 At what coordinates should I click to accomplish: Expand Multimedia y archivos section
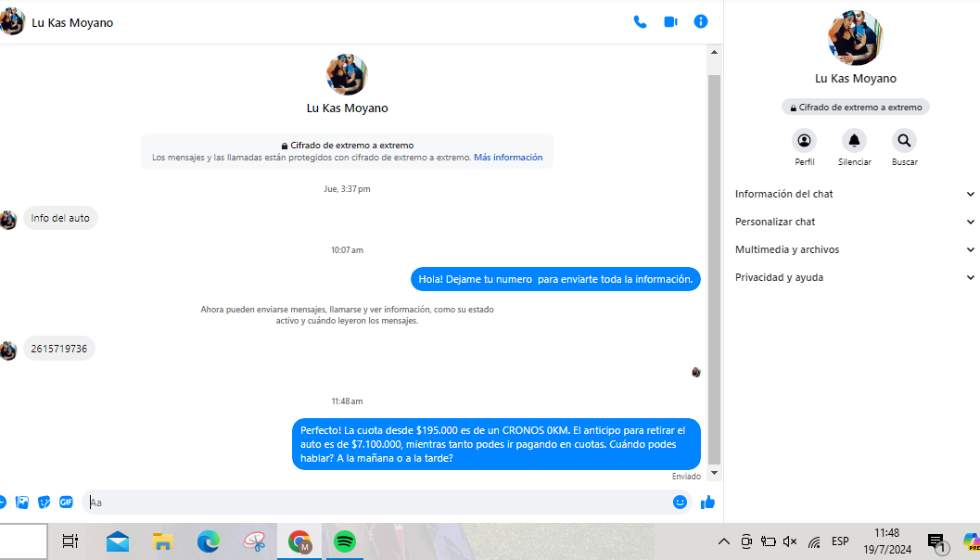pyautogui.click(x=855, y=249)
